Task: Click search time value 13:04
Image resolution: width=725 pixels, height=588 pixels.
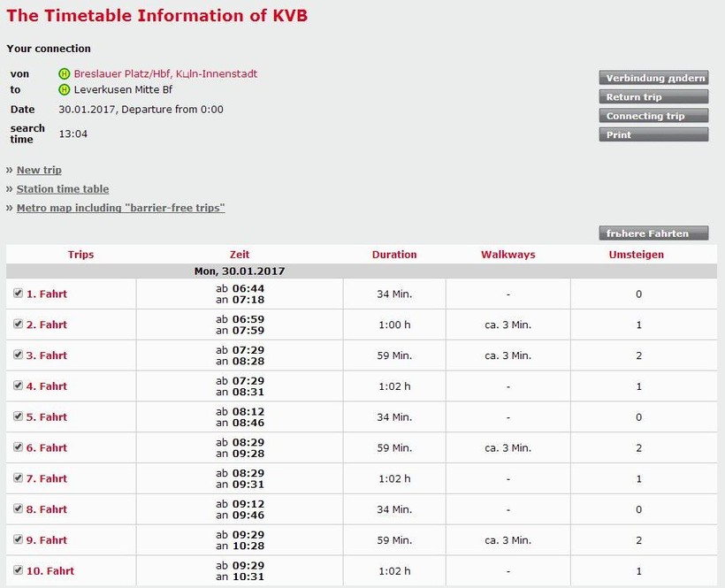Action: coord(73,134)
